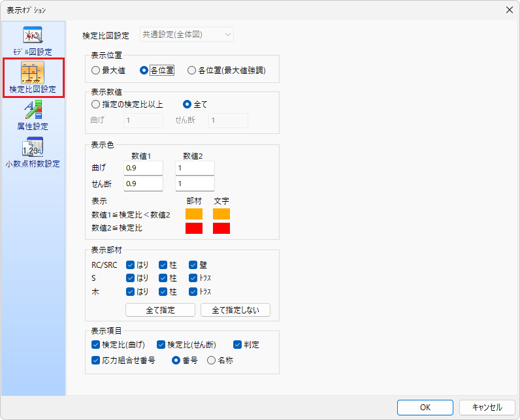Select 各位置(最大値強調) display position option
The image size is (520, 420).
coord(192,71)
